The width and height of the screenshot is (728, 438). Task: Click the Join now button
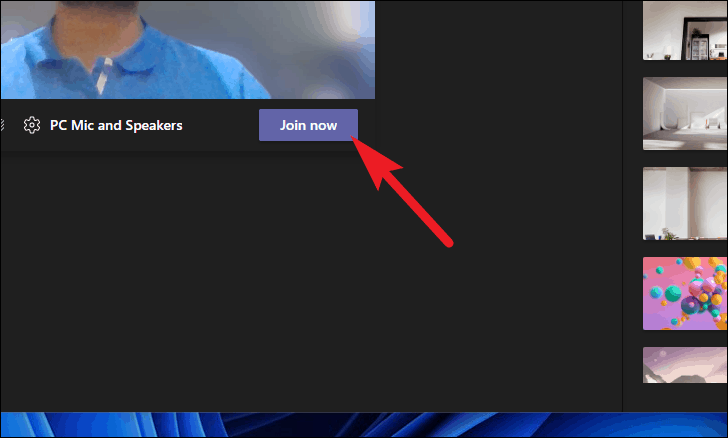[x=308, y=125]
